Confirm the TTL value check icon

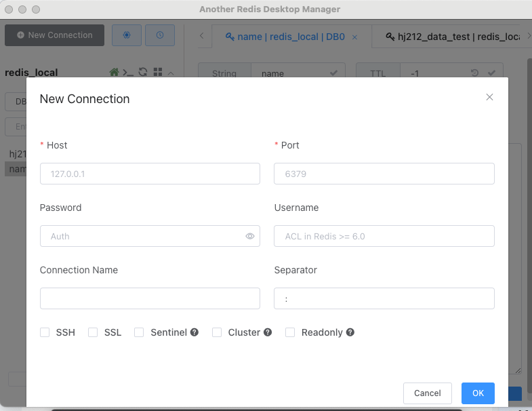tap(491, 73)
